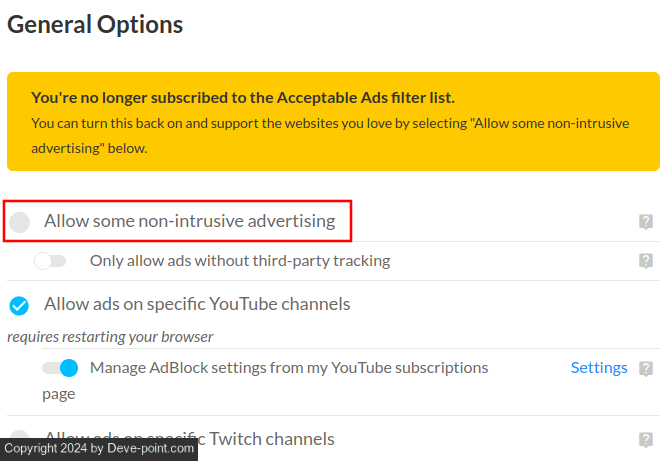
Task: Enable the non-intrusive advertising checkbox
Action: coord(20,221)
